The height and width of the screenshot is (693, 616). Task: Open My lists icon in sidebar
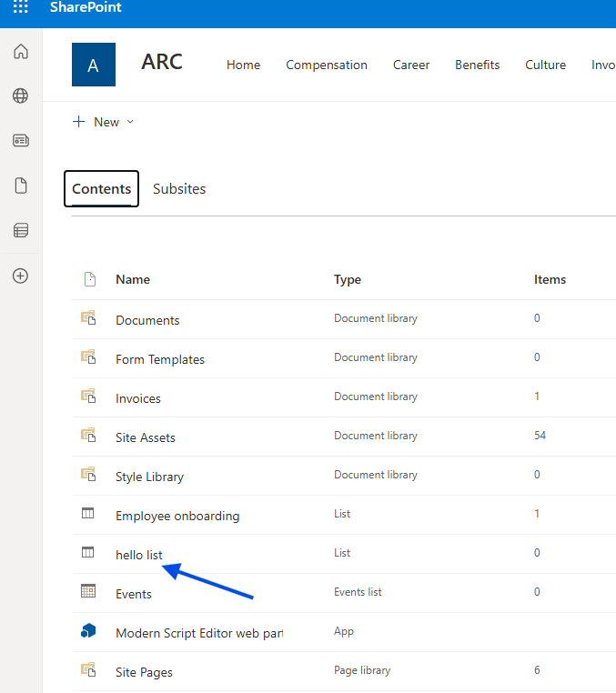[x=20, y=230]
